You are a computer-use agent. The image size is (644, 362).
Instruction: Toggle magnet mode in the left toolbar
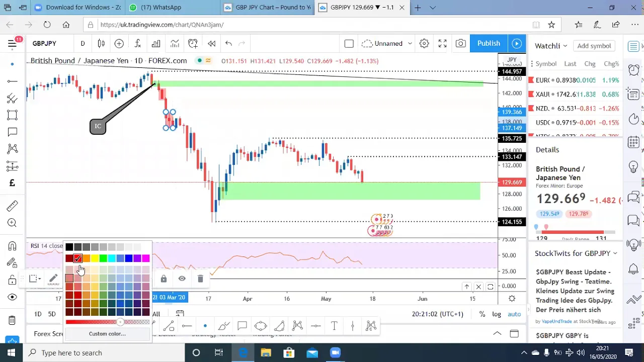coord(13,246)
